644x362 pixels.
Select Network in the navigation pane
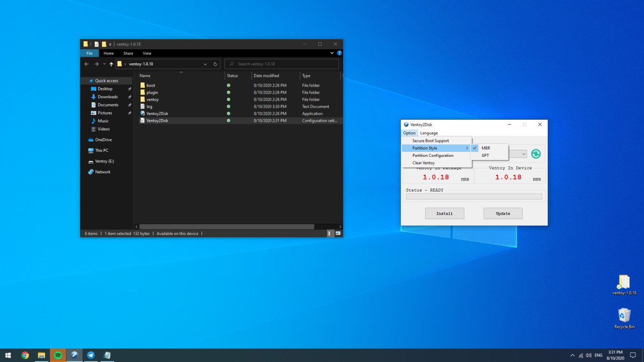[103, 172]
